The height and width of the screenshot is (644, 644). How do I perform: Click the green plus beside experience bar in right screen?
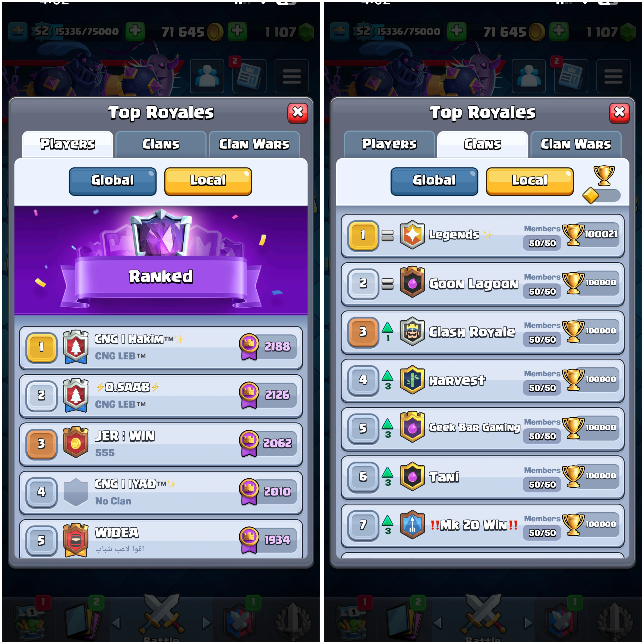[457, 32]
